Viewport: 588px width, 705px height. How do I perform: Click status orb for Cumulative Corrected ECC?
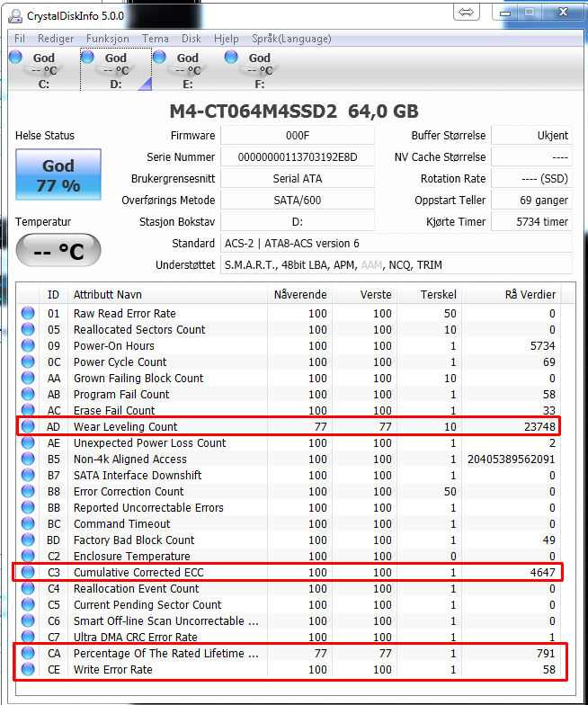tap(28, 572)
